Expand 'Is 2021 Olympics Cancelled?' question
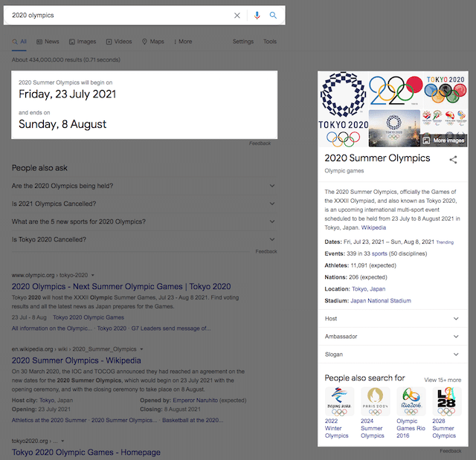Image resolution: width=476 pixels, height=460 pixels. tap(144, 204)
